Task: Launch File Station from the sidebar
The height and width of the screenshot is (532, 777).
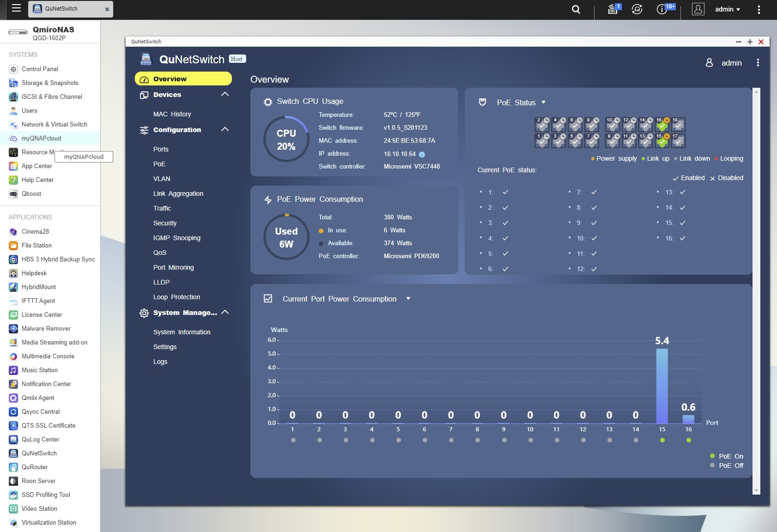Action: [x=36, y=245]
